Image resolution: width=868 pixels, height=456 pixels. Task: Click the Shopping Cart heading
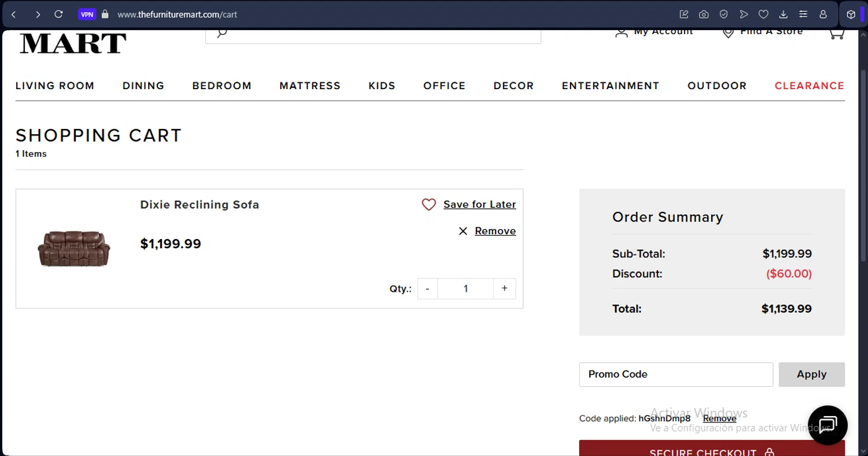(99, 135)
